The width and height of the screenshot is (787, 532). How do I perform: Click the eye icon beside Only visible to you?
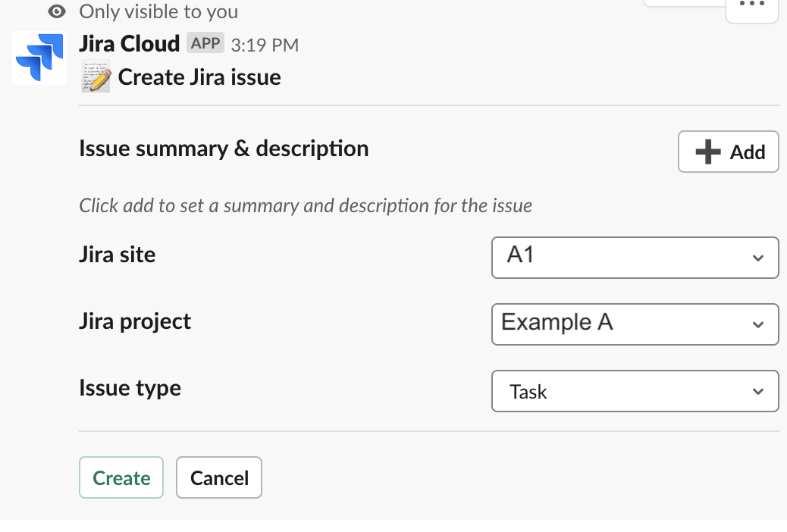(x=57, y=11)
